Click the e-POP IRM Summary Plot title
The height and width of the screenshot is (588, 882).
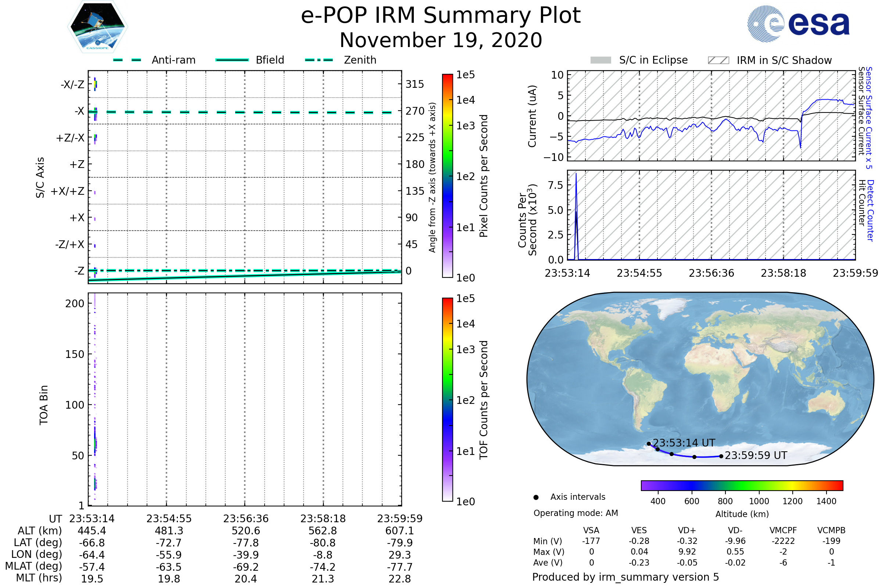[x=441, y=16]
